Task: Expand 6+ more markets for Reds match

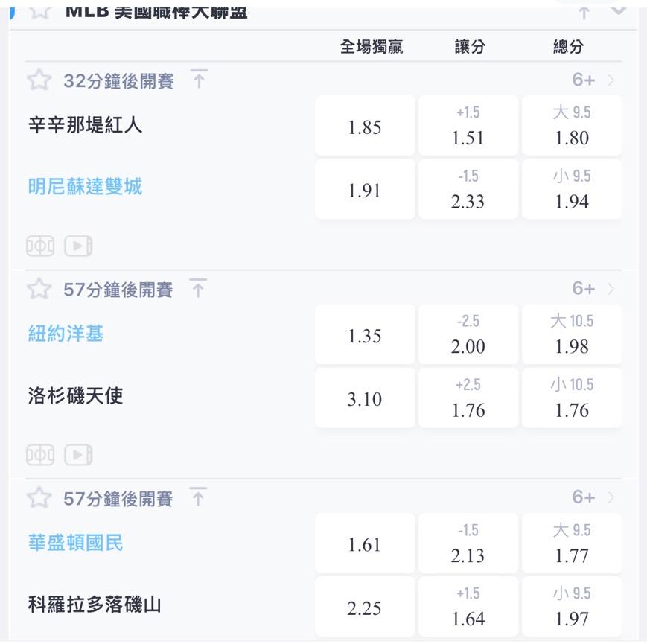Action: (x=593, y=80)
